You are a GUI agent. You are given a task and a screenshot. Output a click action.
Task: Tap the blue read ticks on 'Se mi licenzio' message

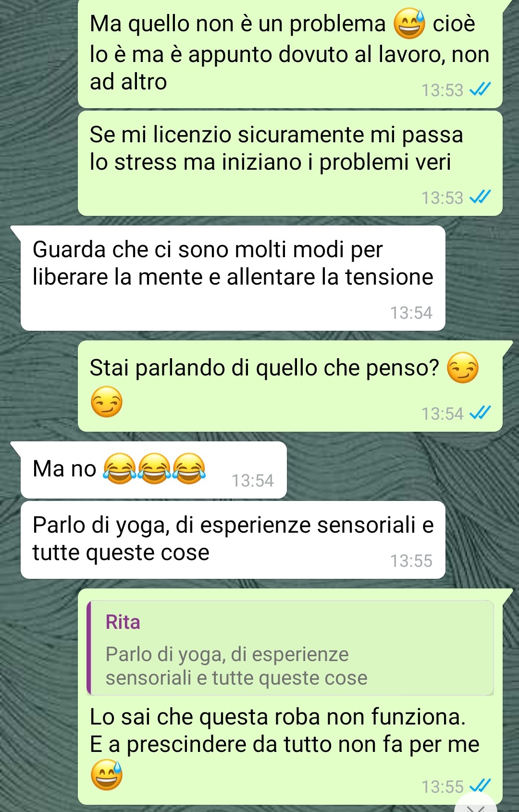tap(480, 197)
